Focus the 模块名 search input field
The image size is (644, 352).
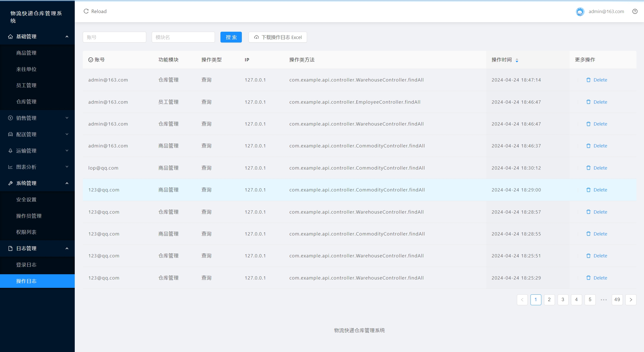183,37
